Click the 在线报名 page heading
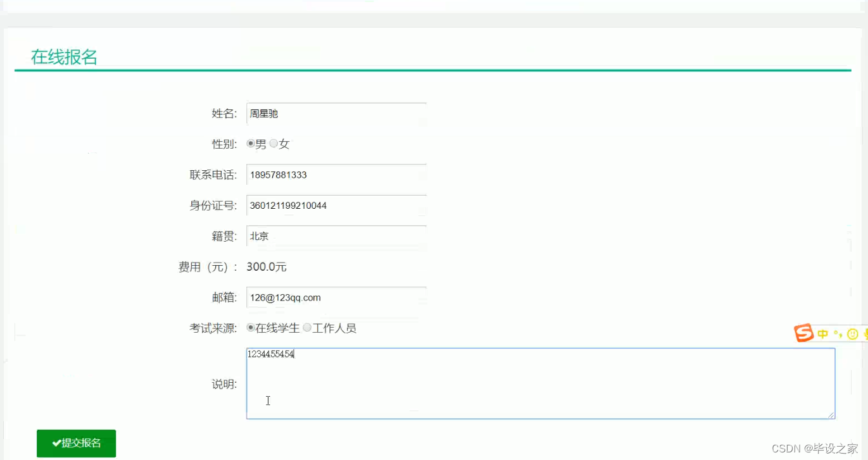 pos(63,56)
